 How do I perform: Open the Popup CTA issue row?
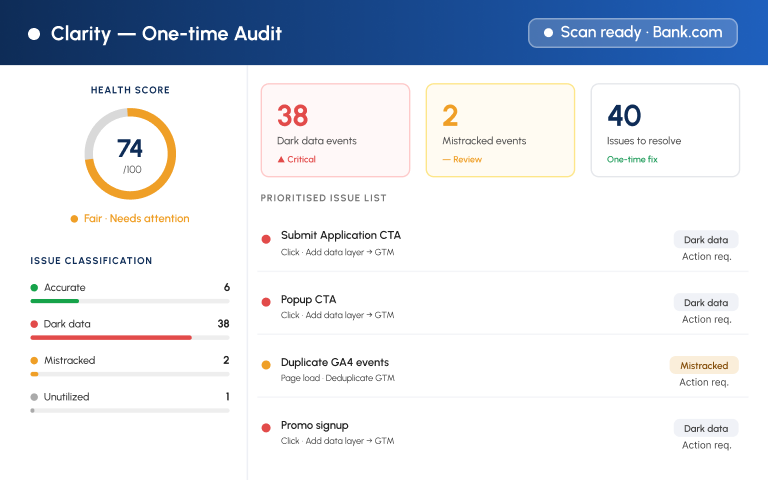click(x=503, y=307)
